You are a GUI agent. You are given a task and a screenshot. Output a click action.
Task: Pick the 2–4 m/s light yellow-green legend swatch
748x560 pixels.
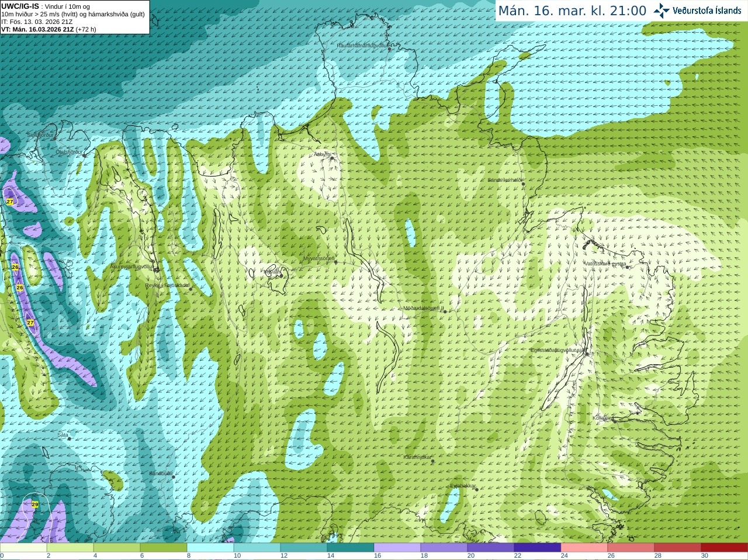pyautogui.click(x=70, y=548)
